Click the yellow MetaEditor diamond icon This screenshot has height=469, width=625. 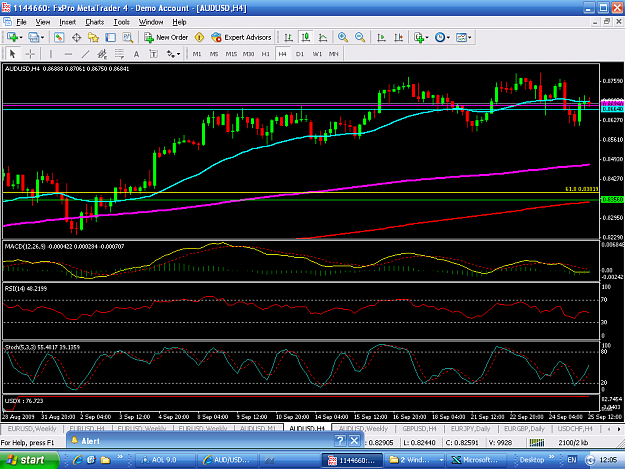click(199, 37)
